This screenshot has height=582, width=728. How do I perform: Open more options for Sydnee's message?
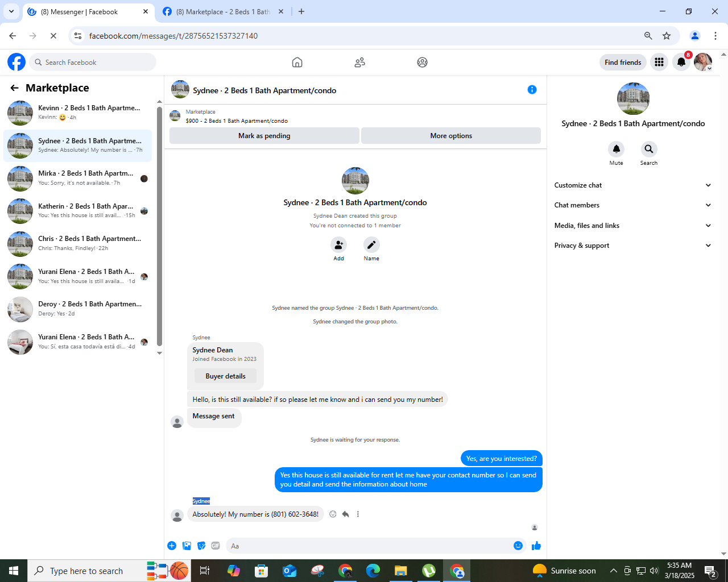358,514
